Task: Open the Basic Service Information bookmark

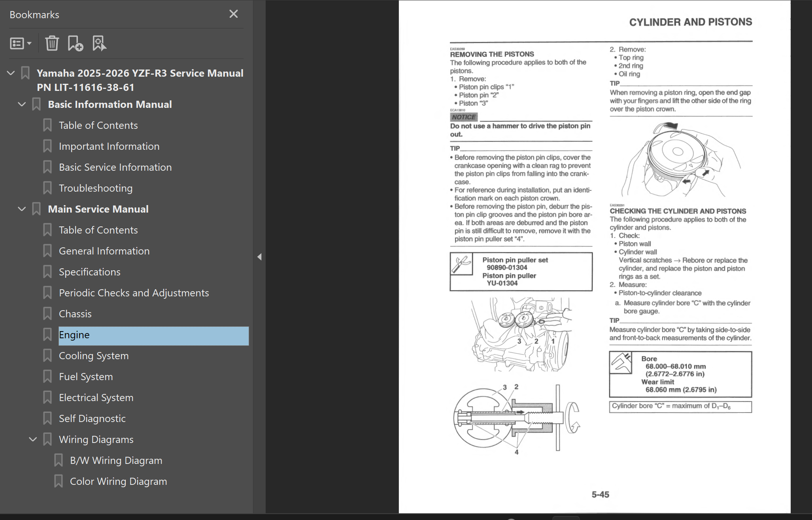Action: 115,167
